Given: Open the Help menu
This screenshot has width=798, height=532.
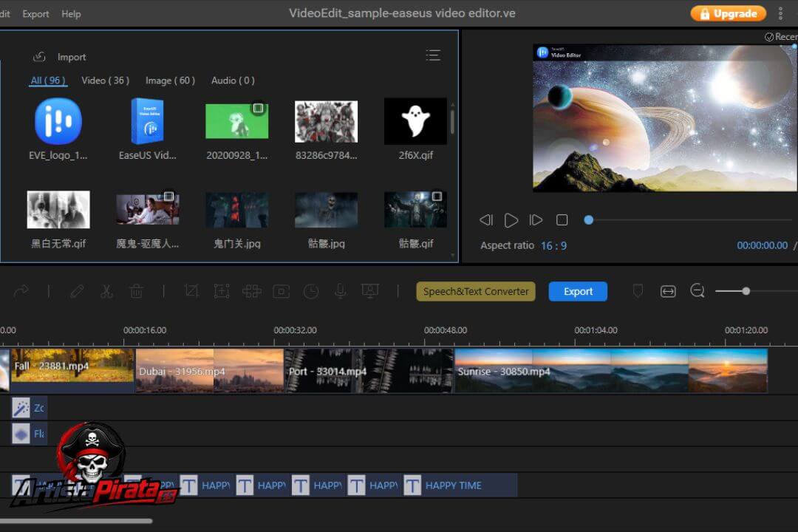Looking at the screenshot, I should click(71, 14).
